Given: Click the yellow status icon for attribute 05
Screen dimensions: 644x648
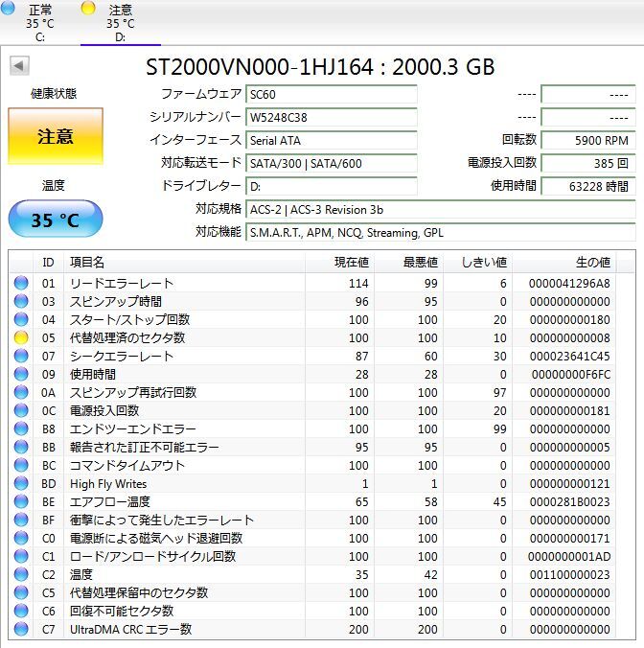Looking at the screenshot, I should 21,338.
